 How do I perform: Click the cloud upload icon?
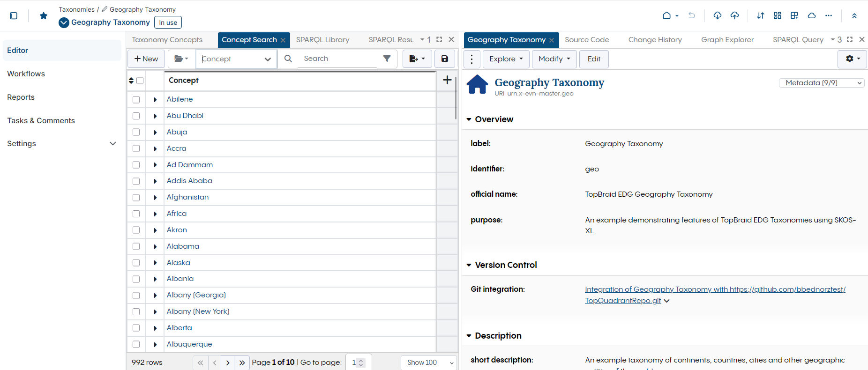tap(734, 15)
